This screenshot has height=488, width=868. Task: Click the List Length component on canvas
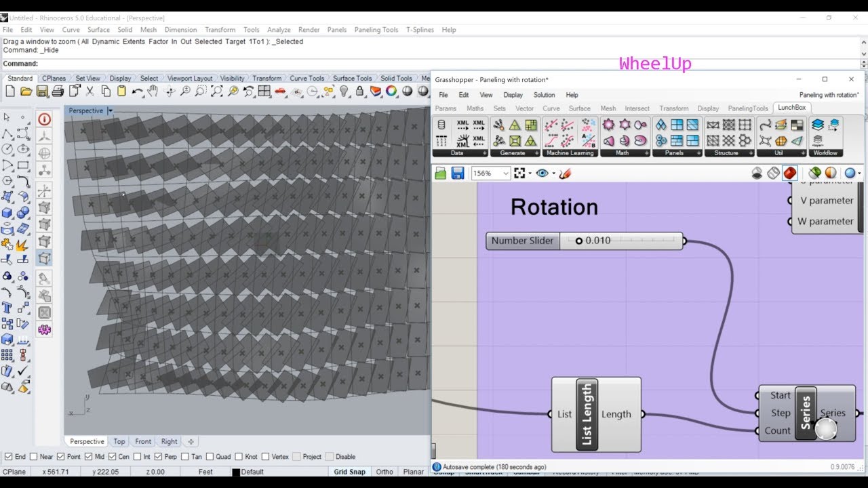pyautogui.click(x=587, y=414)
